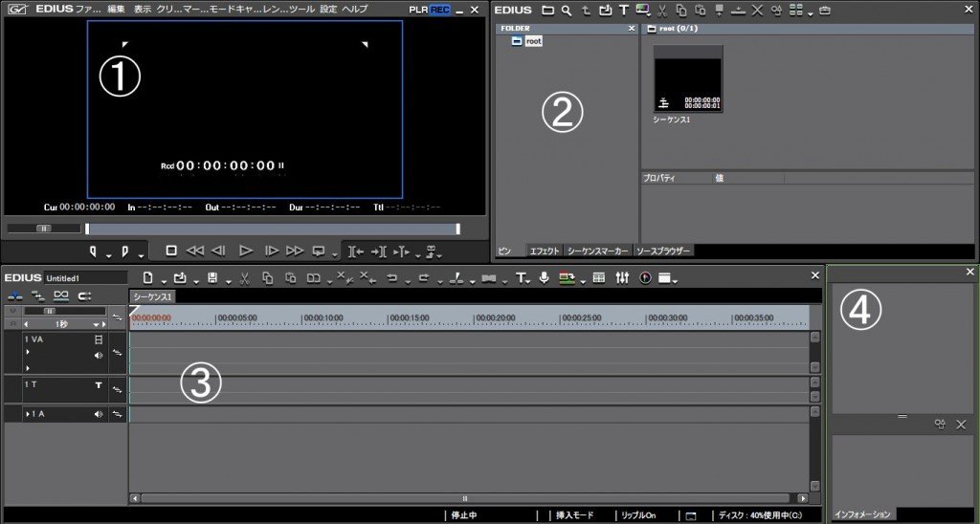980x524 pixels.
Task: Stop playback with the square Stop button
Action: 171,251
